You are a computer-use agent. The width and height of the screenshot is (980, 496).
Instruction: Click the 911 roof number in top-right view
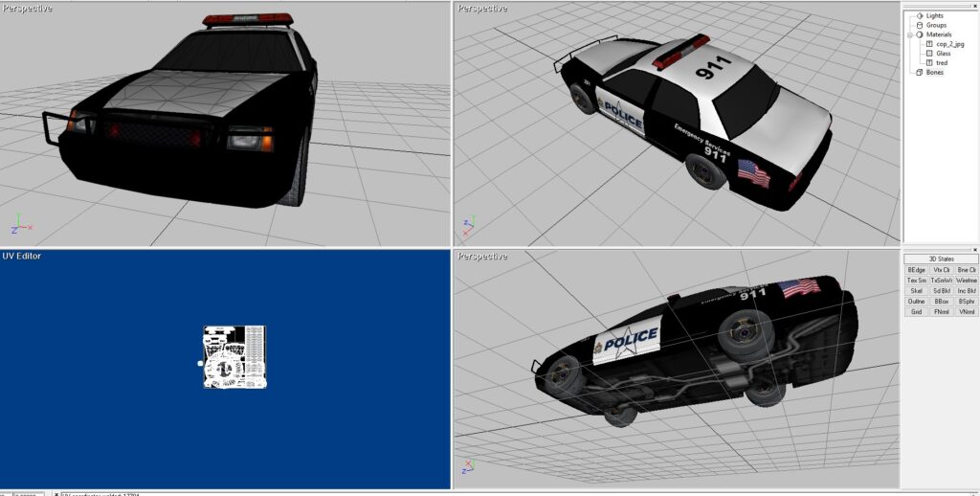click(713, 67)
